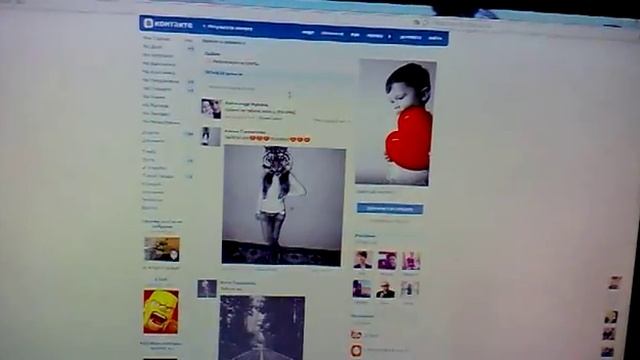640x360 pixels.
Task: Open the tiger-head girl photo in the post
Action: pos(283,206)
